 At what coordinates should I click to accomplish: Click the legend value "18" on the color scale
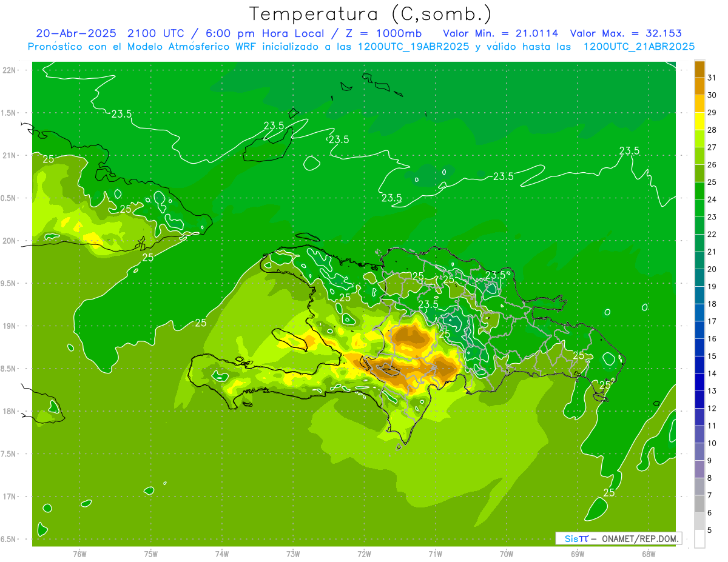[x=712, y=304]
